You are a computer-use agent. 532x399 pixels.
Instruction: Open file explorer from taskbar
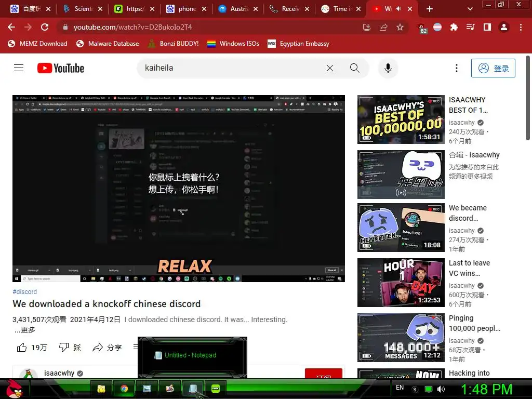tap(101, 389)
